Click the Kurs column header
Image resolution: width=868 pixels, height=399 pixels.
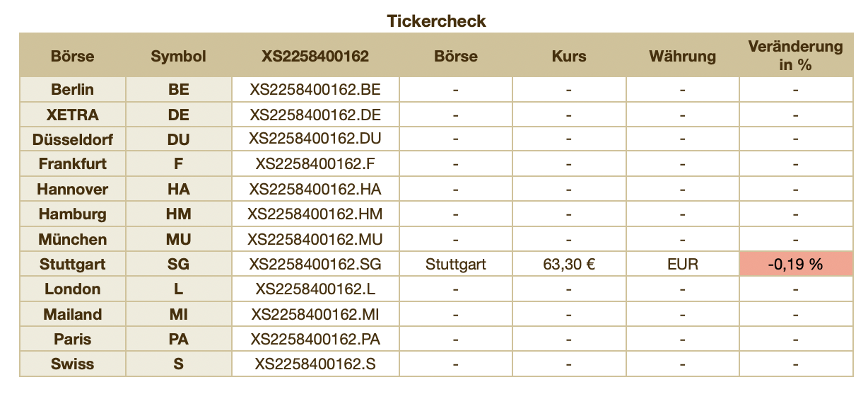(x=569, y=56)
